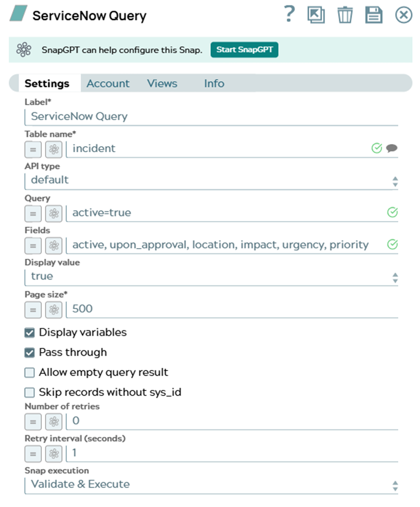Delete the Snap using trash icon
This screenshot has width=420, height=507.
point(345,15)
